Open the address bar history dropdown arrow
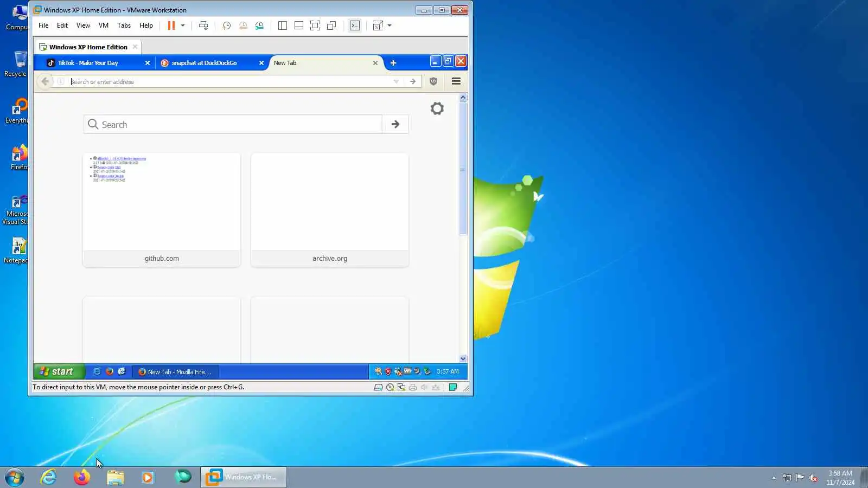The height and width of the screenshot is (488, 868). click(396, 82)
